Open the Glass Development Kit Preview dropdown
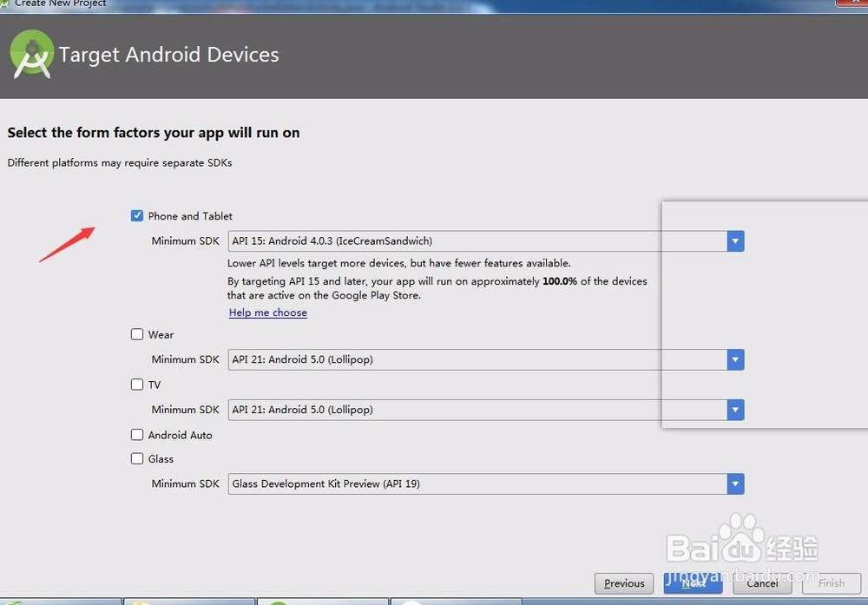 pyautogui.click(x=735, y=483)
